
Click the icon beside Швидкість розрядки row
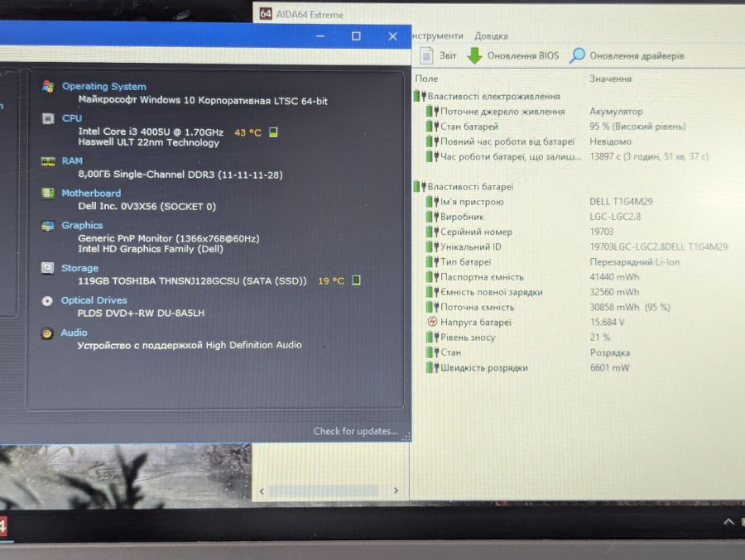pyautogui.click(x=432, y=367)
